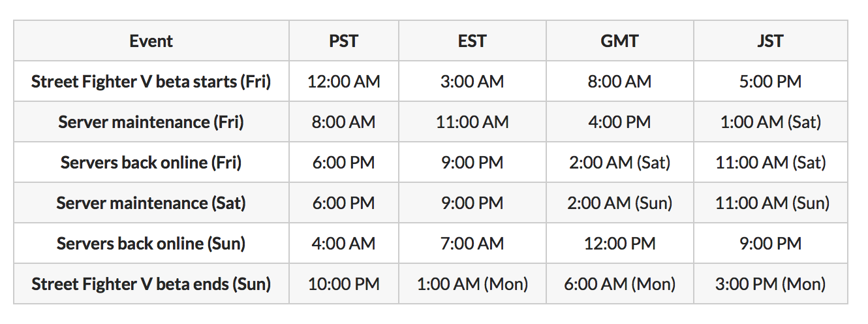Select the EST column header
Image resolution: width=868 pixels, height=324 pixels.
(x=472, y=40)
